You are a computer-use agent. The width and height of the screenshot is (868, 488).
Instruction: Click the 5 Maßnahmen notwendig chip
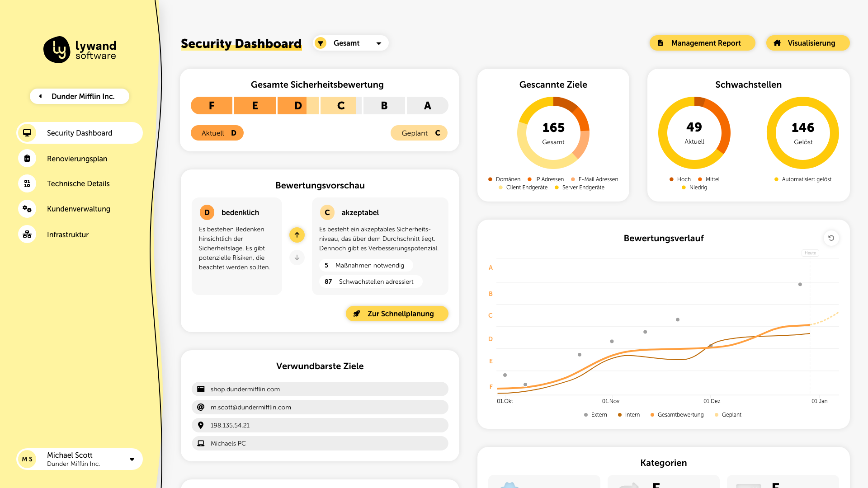366,265
